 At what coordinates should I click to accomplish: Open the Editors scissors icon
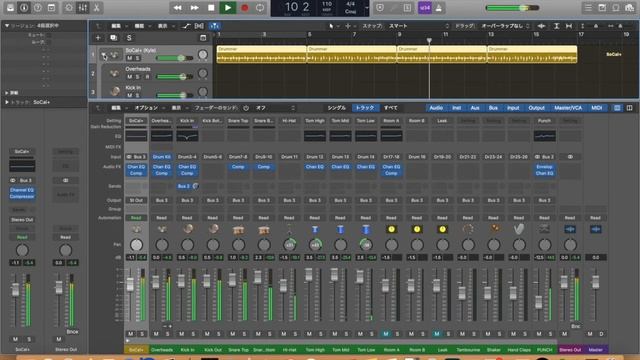97,7
